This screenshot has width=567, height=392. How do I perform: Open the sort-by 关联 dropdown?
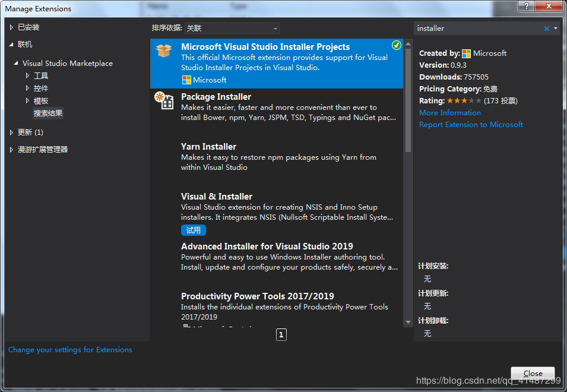(232, 28)
